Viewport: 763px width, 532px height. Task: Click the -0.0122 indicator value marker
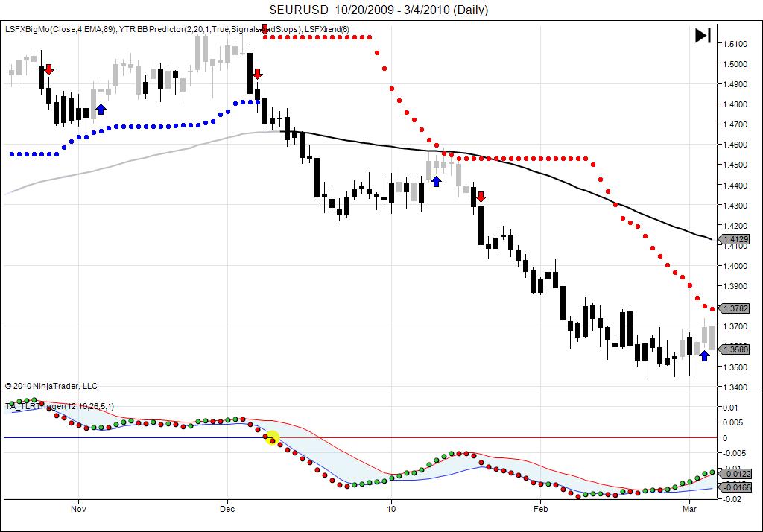pyautogui.click(x=735, y=474)
